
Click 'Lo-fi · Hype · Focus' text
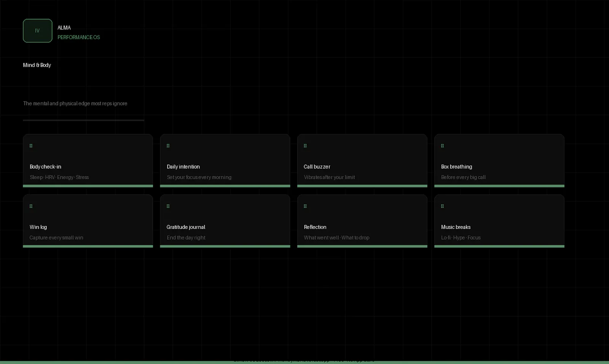pos(461,238)
